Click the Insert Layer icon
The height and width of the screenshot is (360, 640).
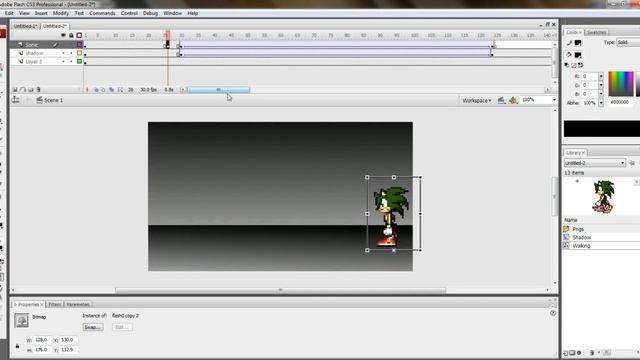[x=15, y=90]
